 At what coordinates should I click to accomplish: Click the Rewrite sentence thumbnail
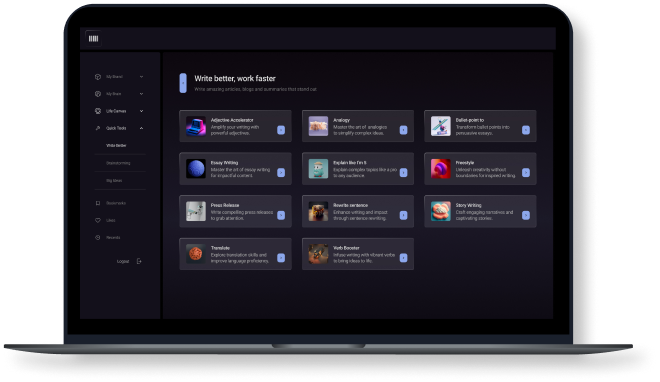(x=318, y=211)
